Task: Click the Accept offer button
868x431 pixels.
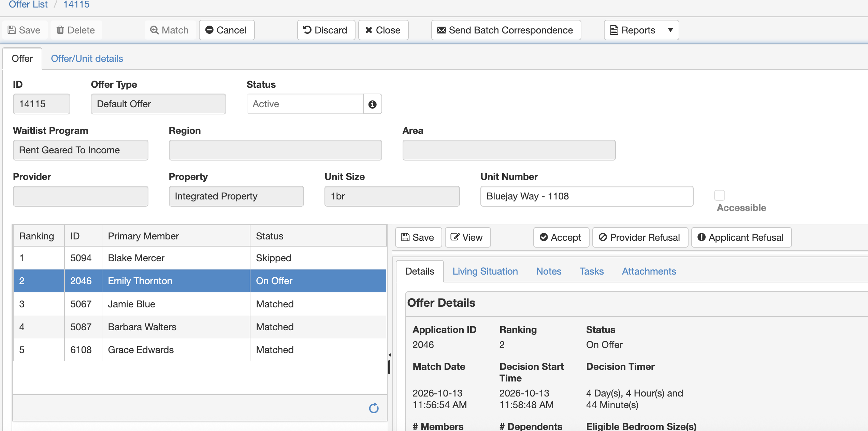Action: pos(561,237)
